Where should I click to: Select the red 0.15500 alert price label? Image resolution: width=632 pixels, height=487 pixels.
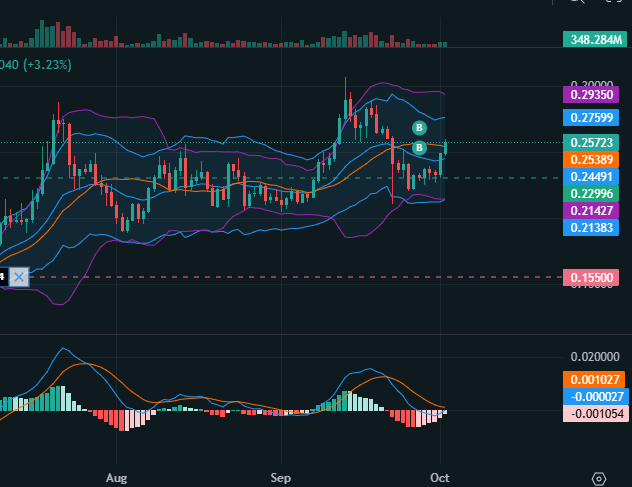(x=593, y=277)
